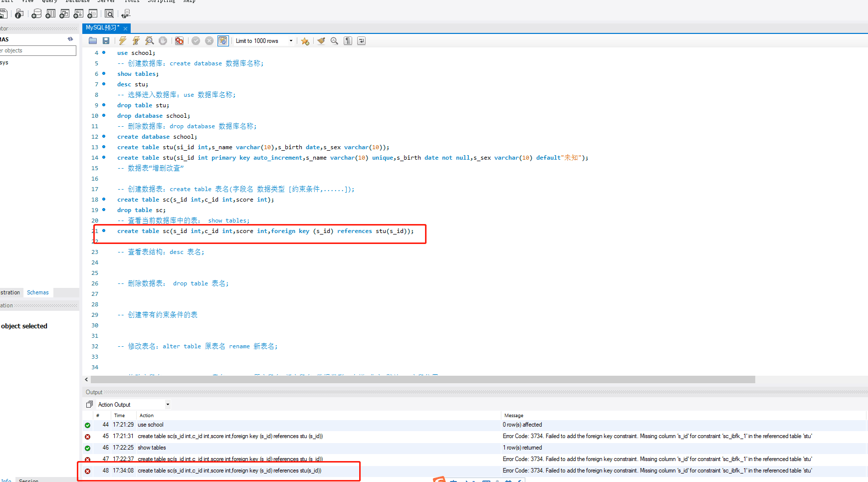Close the MySQL预习 tab
This screenshot has height=482, width=868.
click(x=126, y=28)
